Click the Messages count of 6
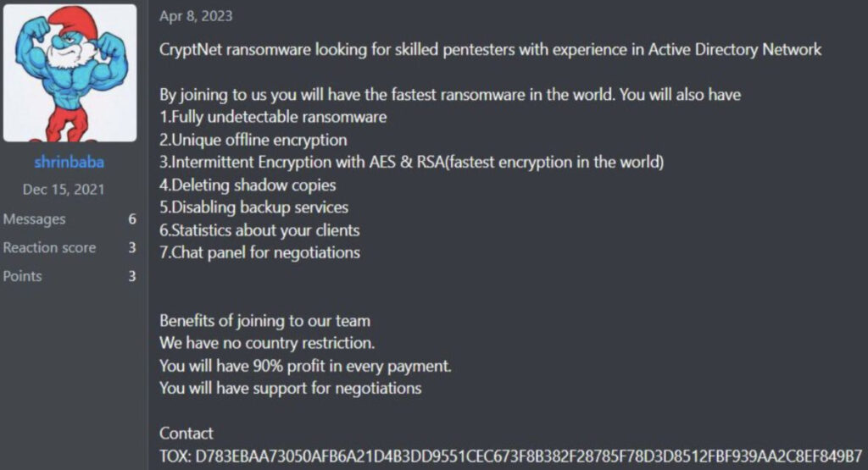The image size is (868, 470). (132, 219)
